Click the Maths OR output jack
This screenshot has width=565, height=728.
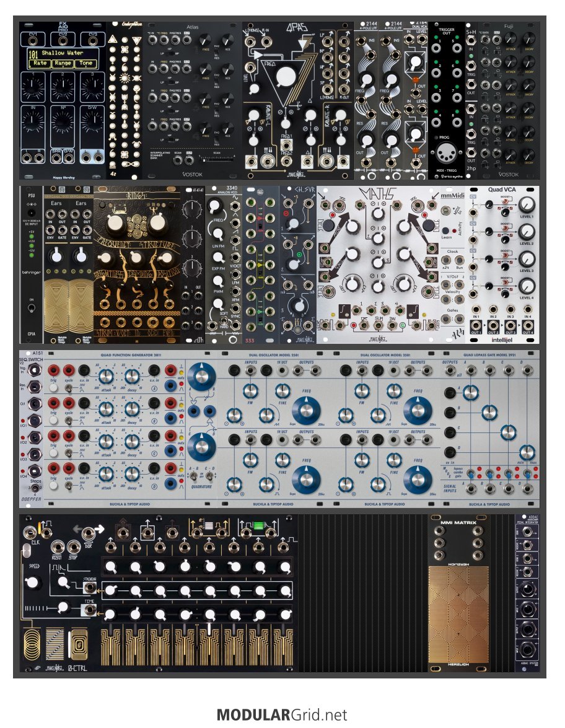pyautogui.click(x=366, y=326)
